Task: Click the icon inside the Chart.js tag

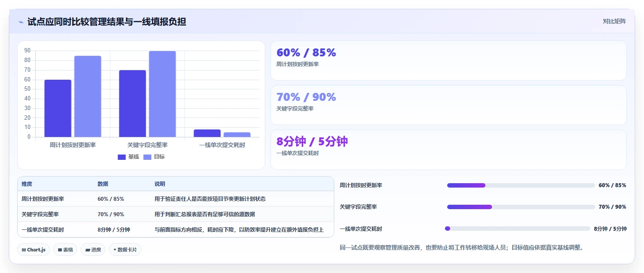Action: (x=24, y=250)
